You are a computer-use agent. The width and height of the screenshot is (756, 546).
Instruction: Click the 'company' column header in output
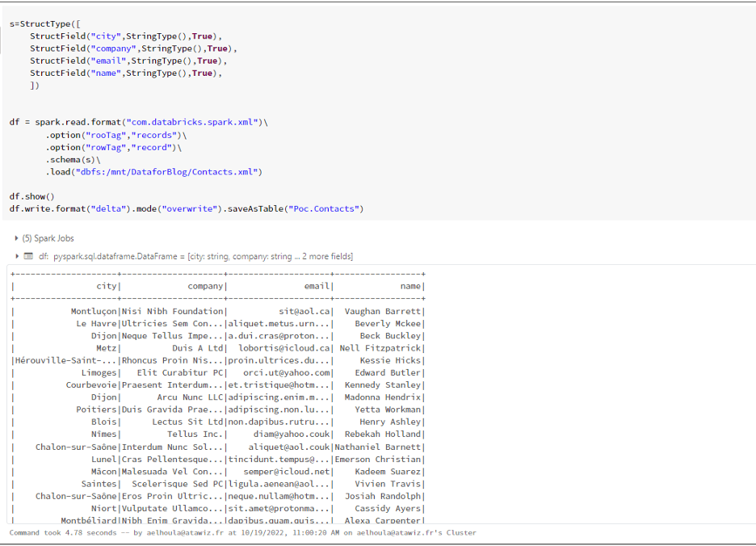pos(205,286)
